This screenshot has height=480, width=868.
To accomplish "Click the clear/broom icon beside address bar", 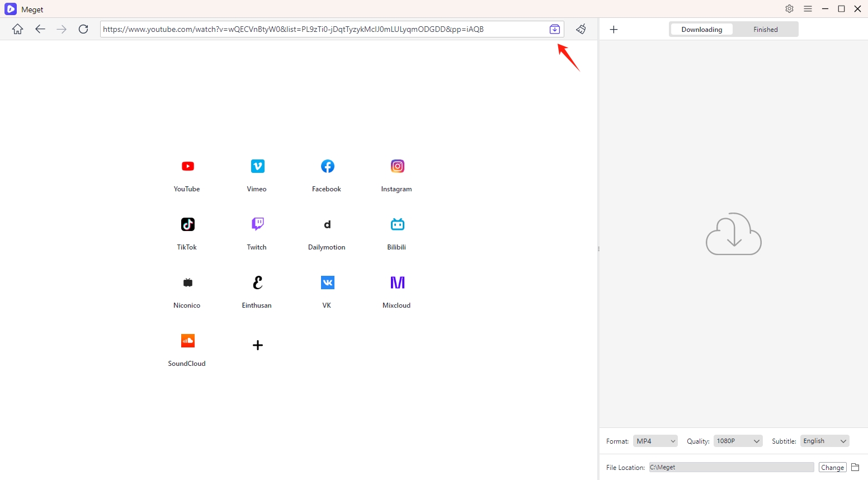I will (x=581, y=29).
